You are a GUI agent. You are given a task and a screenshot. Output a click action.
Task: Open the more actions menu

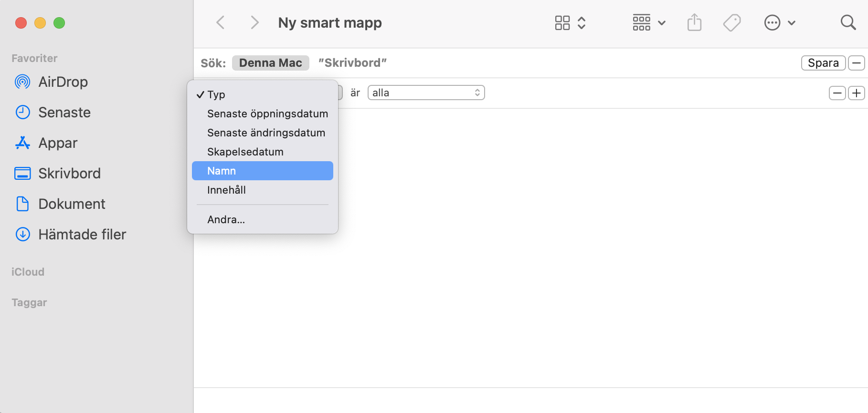[x=780, y=22]
